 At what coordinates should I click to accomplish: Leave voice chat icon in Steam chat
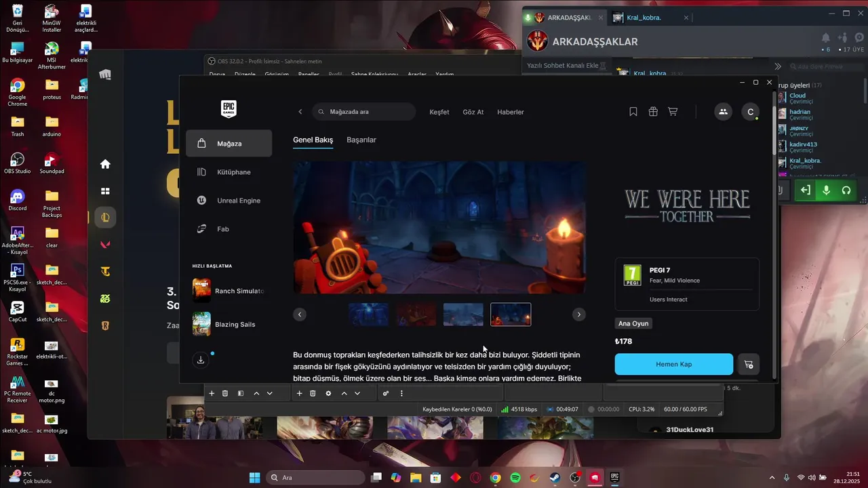pos(806,190)
